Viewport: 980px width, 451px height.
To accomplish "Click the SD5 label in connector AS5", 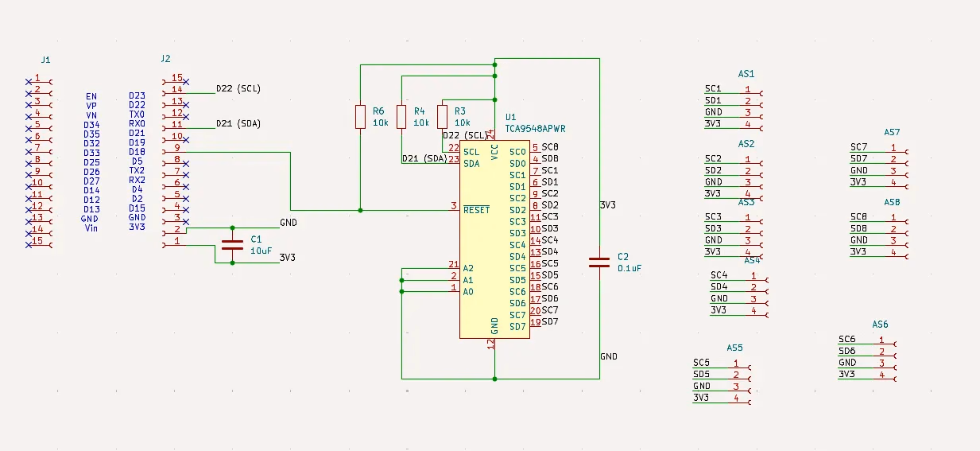I will pos(701,374).
